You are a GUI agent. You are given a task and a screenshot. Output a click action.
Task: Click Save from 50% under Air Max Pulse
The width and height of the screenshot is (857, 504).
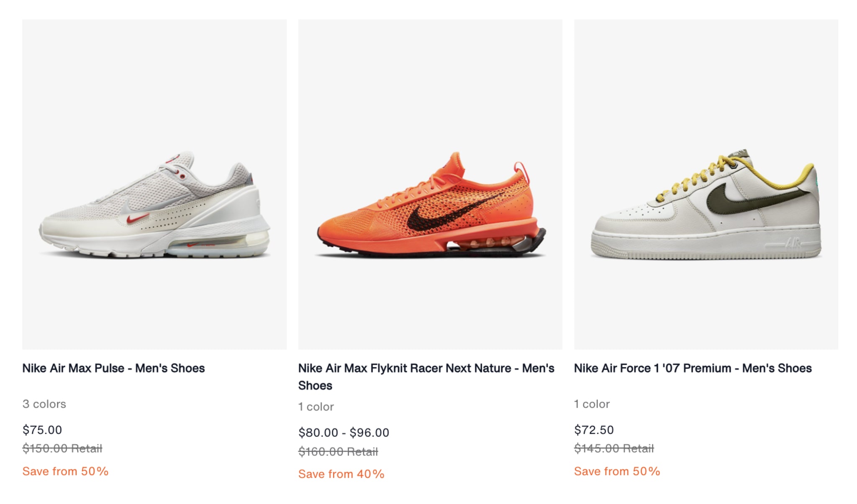(x=66, y=471)
